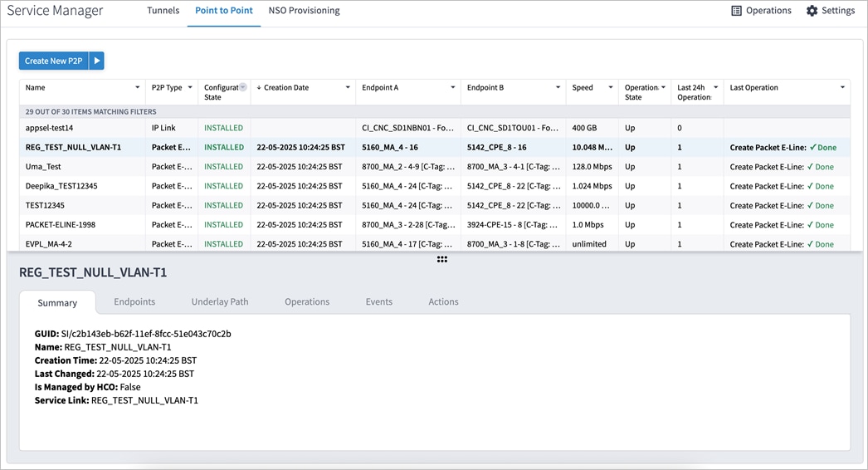The width and height of the screenshot is (868, 470).
Task: Expand the Endpoint A column menu
Action: (x=453, y=88)
